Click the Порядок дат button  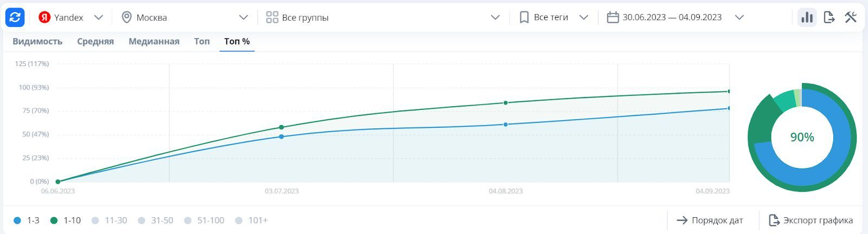point(710,220)
